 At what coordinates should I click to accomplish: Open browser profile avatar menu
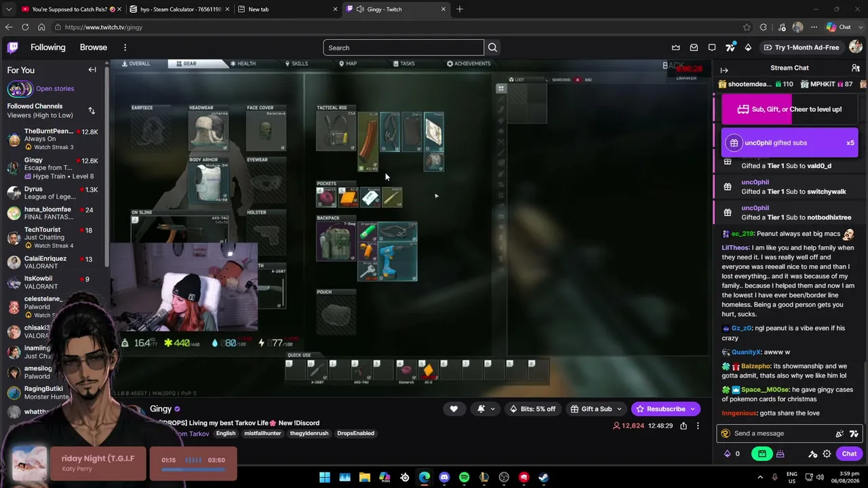pos(797,27)
